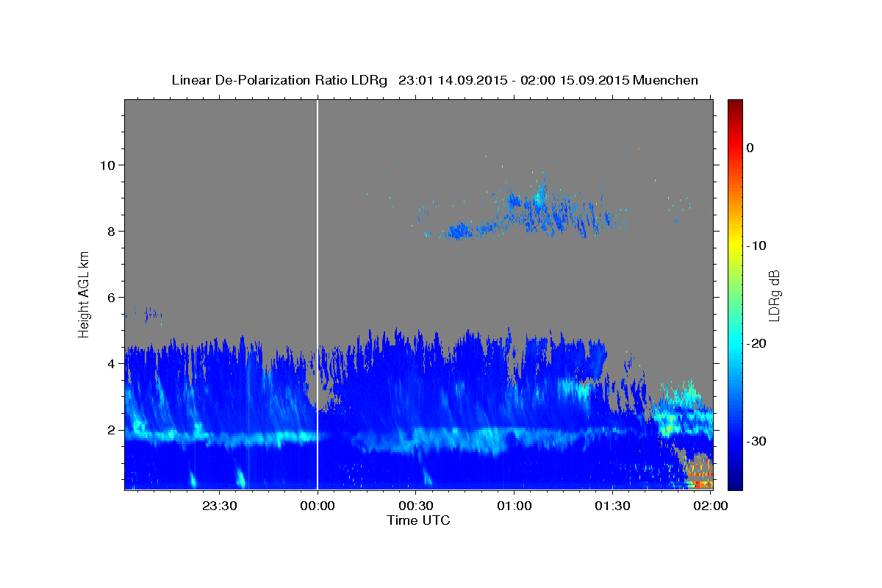
Task: Click the 00:00 time tick label
Action: [x=318, y=506]
